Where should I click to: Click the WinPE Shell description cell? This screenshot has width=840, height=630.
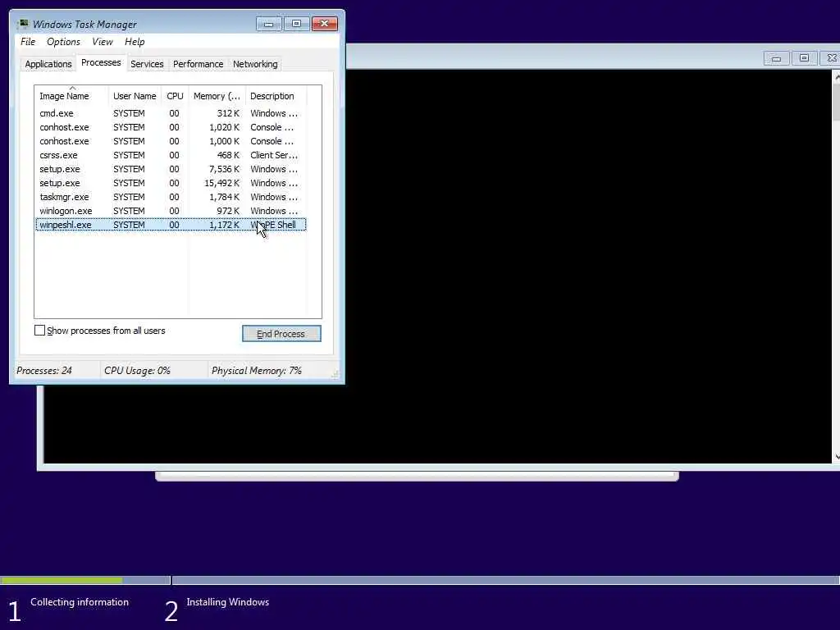tap(273, 225)
